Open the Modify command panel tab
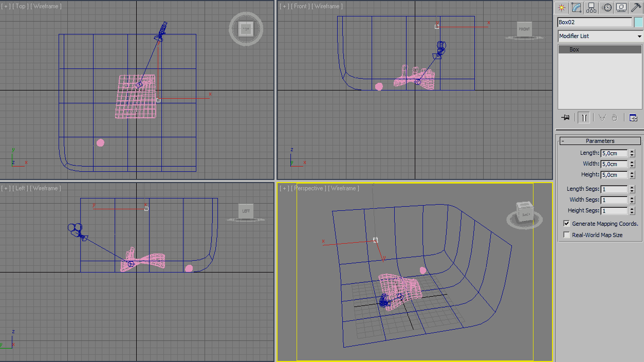Screen dimensions: 644x362 (x=577, y=8)
